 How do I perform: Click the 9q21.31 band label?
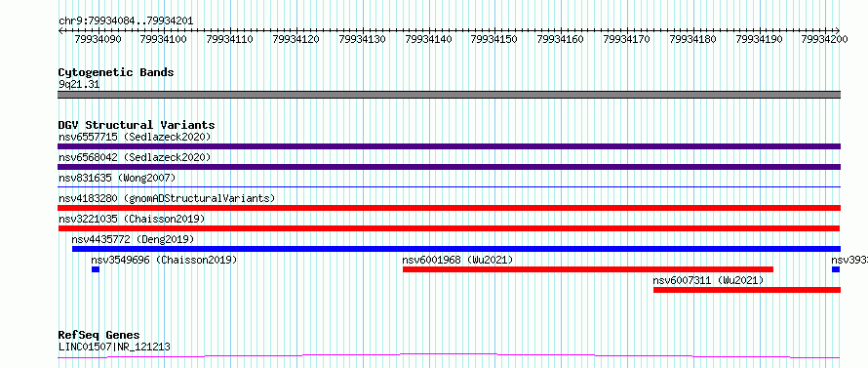[x=79, y=85]
